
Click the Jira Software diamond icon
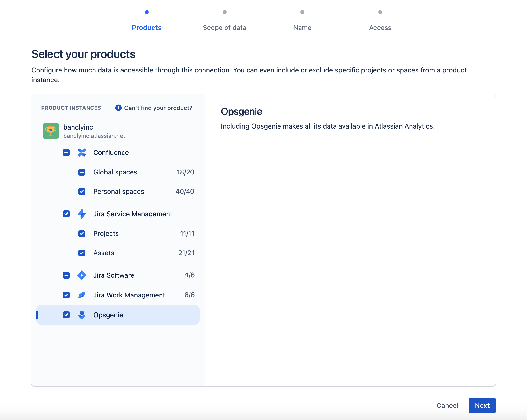(x=82, y=275)
